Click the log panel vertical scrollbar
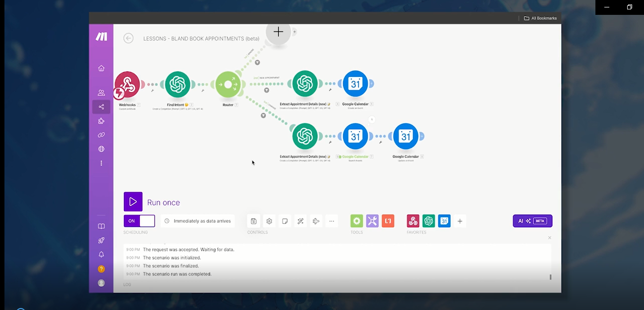The height and width of the screenshot is (310, 644). (550, 277)
